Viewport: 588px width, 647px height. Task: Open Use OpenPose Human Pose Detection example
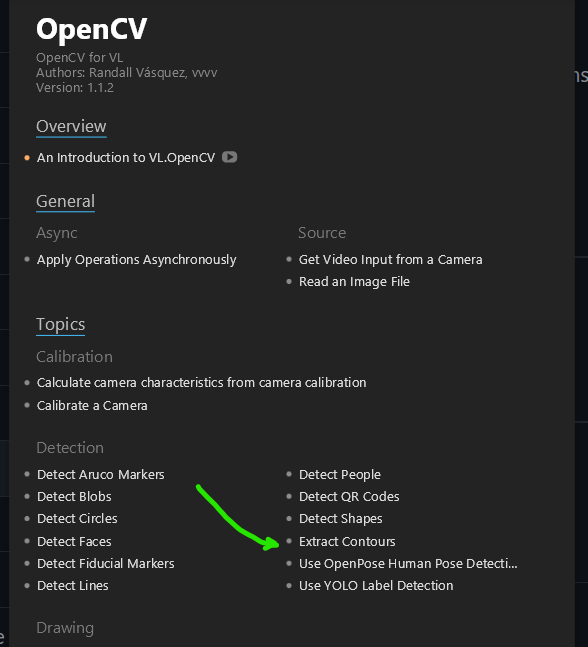coord(408,564)
